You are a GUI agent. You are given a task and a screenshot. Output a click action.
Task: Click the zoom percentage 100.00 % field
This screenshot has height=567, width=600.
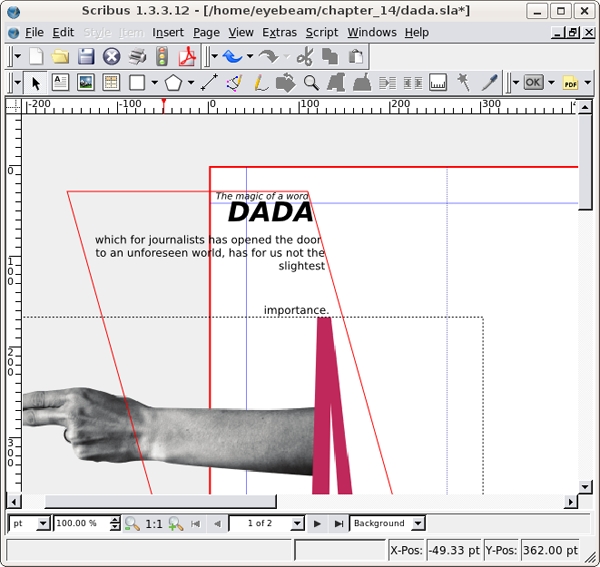point(82,523)
